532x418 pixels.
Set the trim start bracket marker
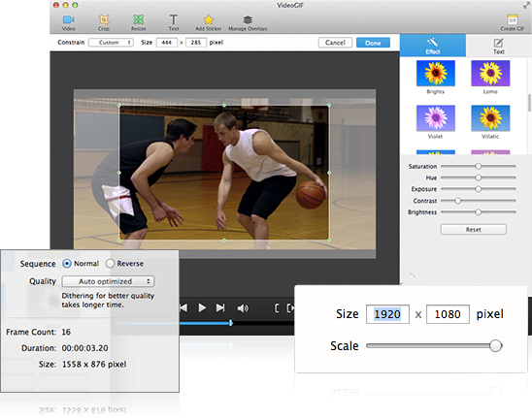[277, 307]
